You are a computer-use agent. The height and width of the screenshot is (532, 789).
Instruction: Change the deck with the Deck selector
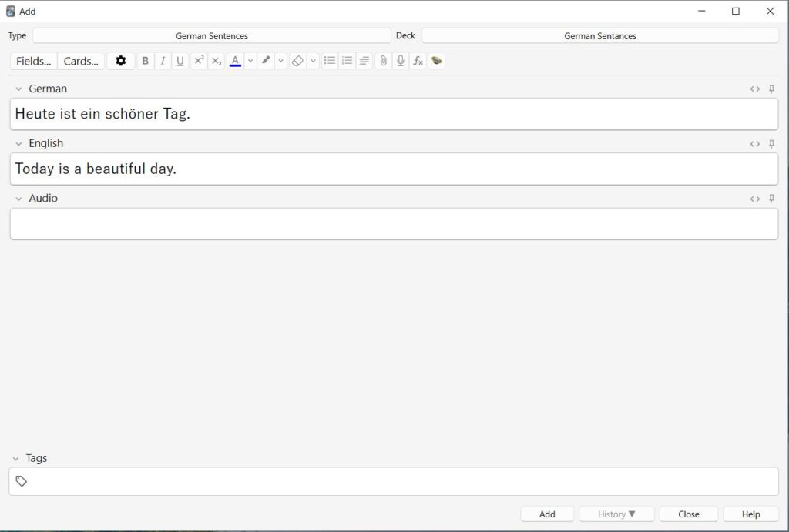tap(600, 35)
